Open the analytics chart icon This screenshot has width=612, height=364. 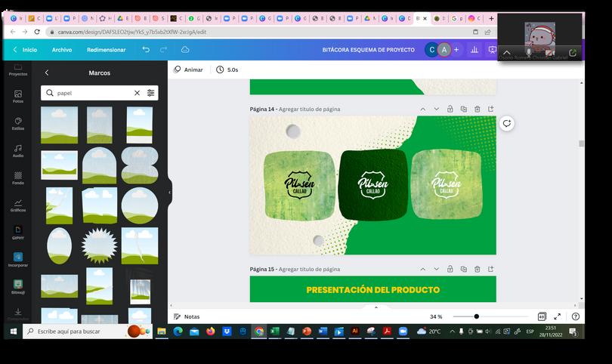[x=474, y=50]
